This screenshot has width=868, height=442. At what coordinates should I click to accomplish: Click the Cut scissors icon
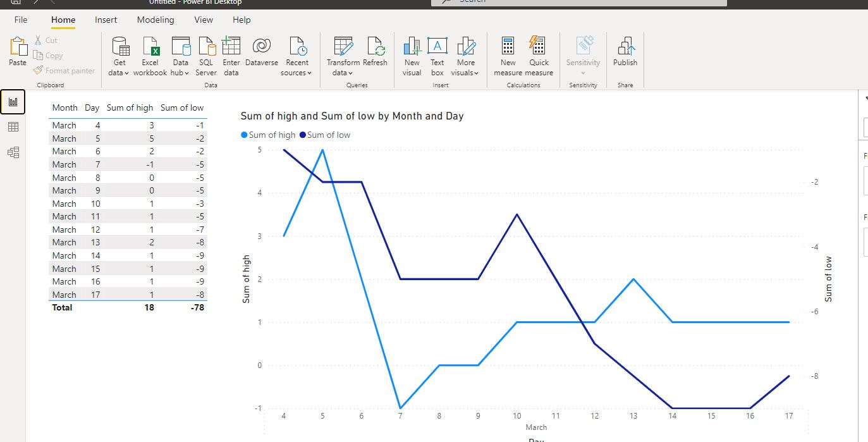38,40
